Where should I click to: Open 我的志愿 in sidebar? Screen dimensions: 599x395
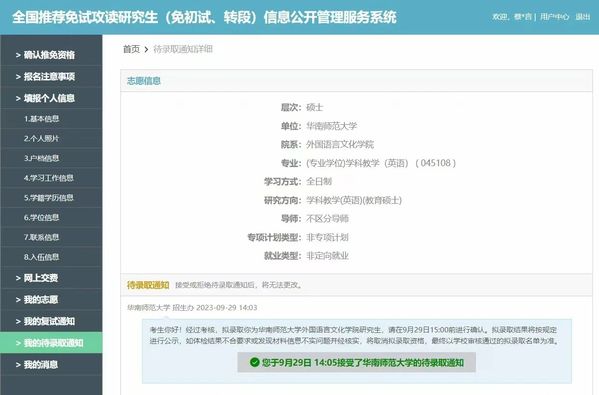[x=51, y=300]
